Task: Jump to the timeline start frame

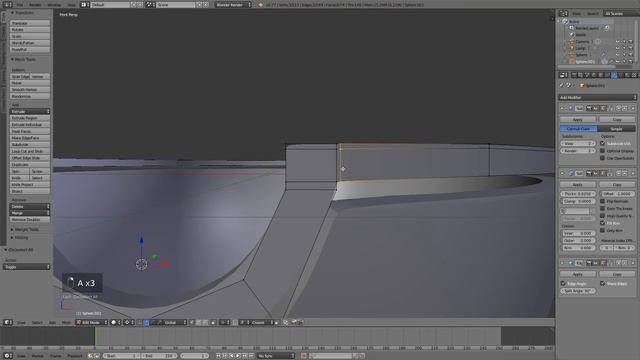Action: pyautogui.click(x=218, y=356)
